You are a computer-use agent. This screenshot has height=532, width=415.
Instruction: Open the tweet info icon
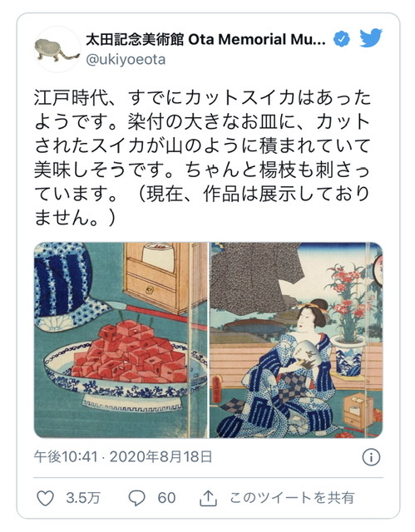point(371,457)
